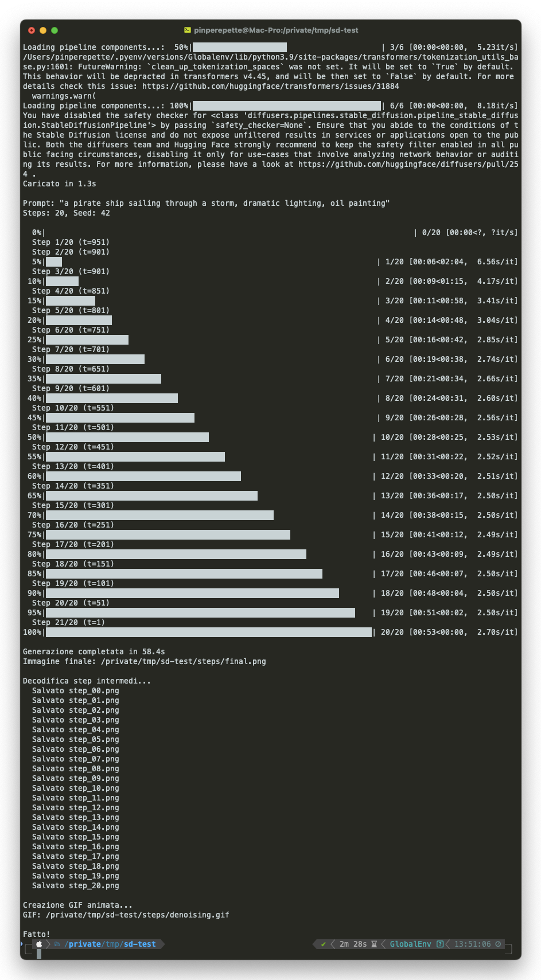
Task: Click the 'Fatto!' output line
Action: [x=37, y=934]
